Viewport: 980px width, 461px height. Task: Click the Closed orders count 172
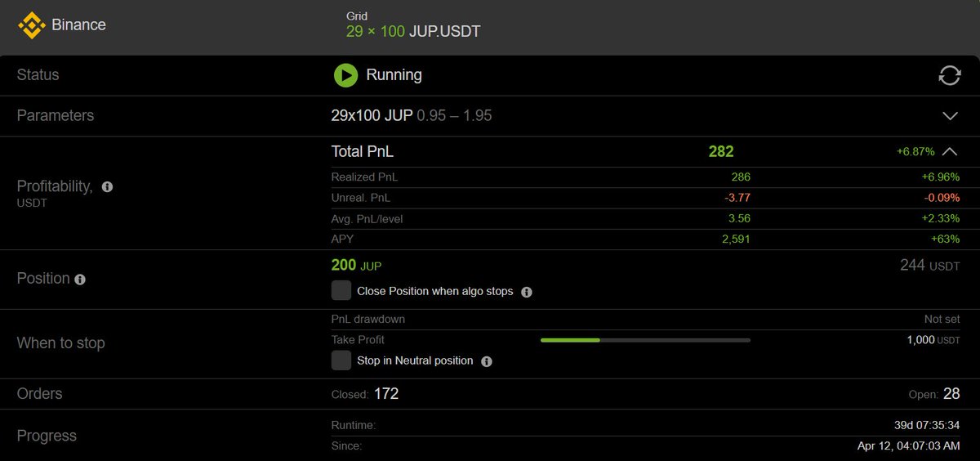386,394
